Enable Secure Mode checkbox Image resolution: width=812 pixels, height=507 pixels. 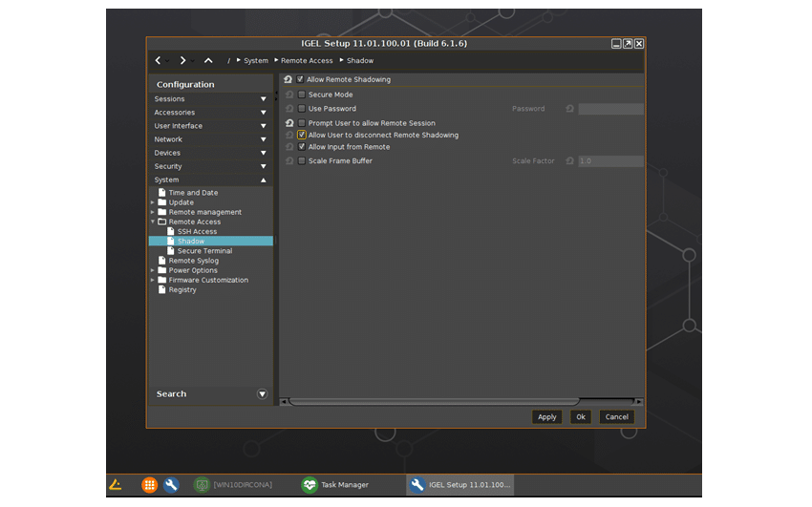tap(302, 95)
